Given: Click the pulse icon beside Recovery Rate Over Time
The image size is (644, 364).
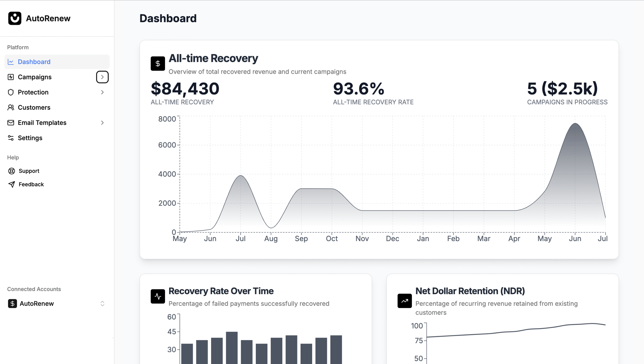Looking at the screenshot, I should point(158,296).
